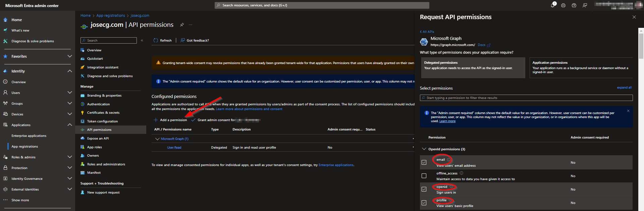Collapse the OpenId permissions group
The width and height of the screenshot is (644, 211).
coord(424,149)
